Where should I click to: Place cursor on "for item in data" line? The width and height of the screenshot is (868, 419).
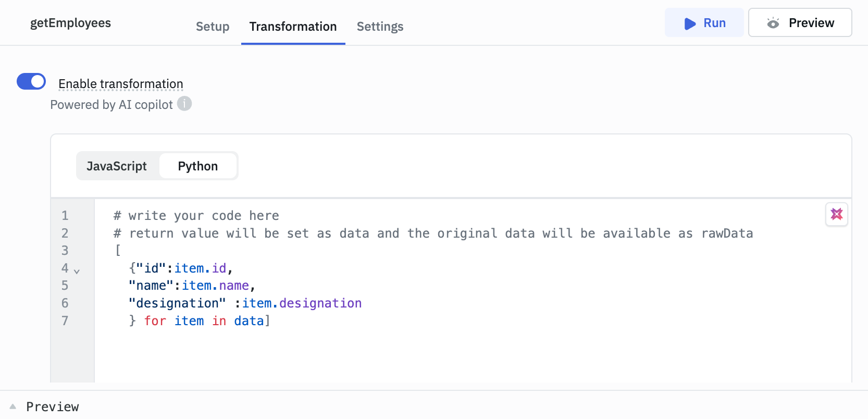pos(203,321)
